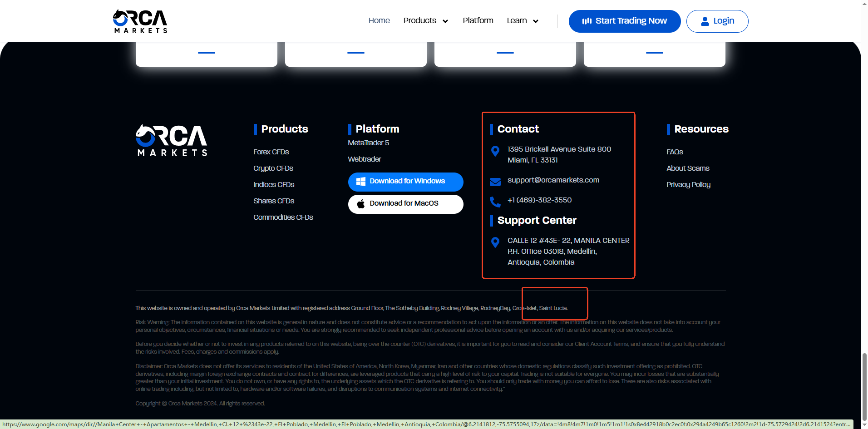Expand the Products dropdown arrow
The image size is (868, 429).
pos(445,21)
